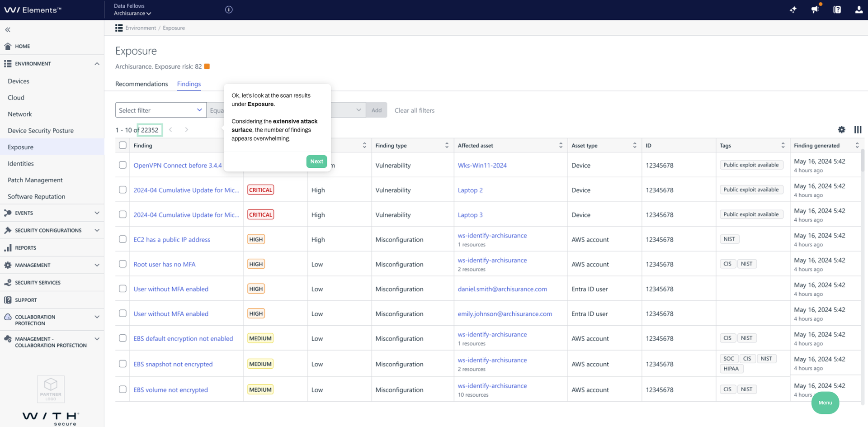Open the column visibility icon beside the gear
The height and width of the screenshot is (427, 868).
point(858,130)
